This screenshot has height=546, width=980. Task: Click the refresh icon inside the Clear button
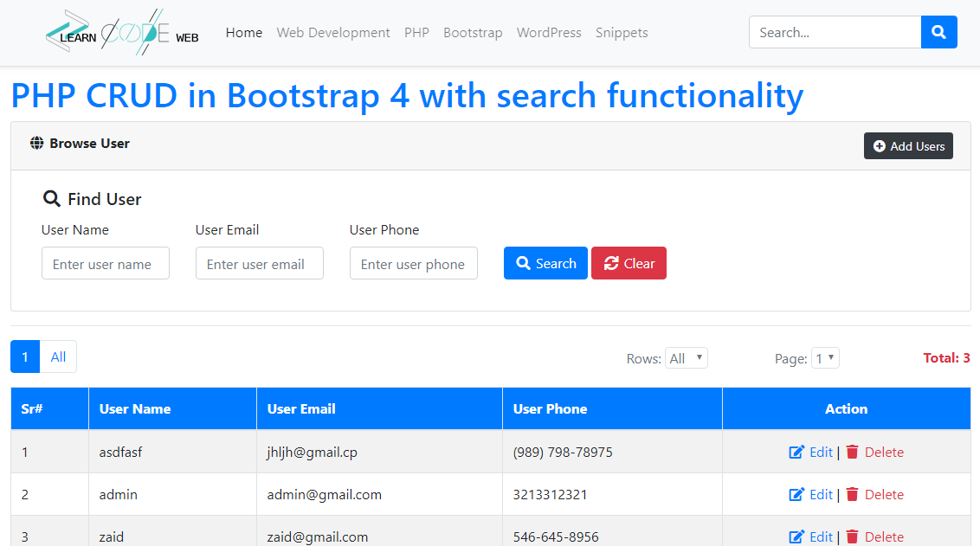coord(611,262)
